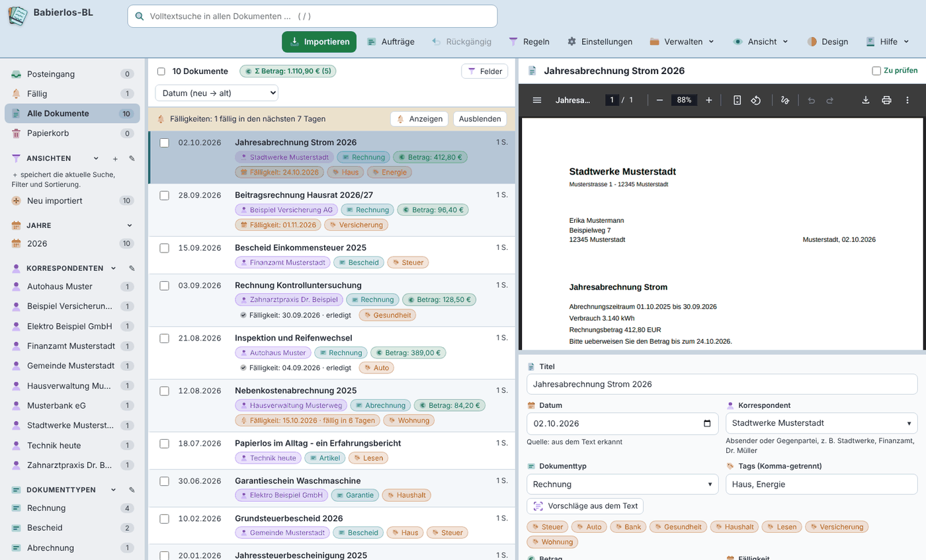926x560 pixels.
Task: Download the PDF from viewer toolbar
Action: coord(865,100)
